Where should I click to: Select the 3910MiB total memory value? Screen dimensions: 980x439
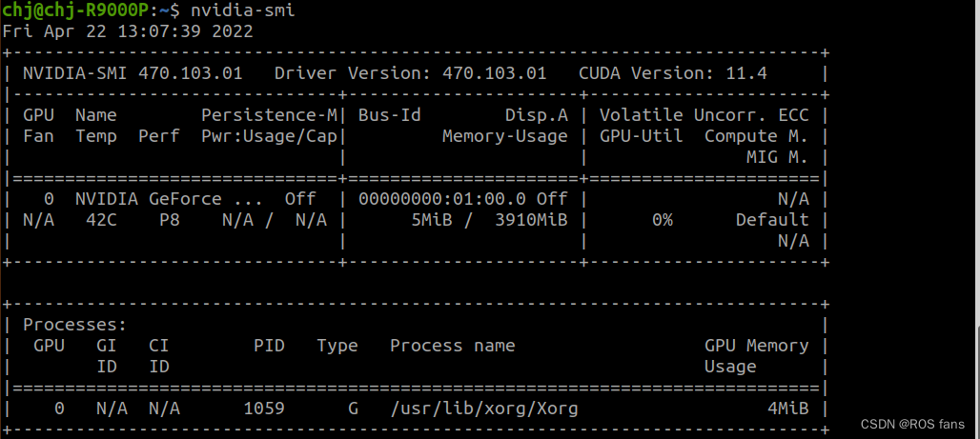(x=531, y=220)
